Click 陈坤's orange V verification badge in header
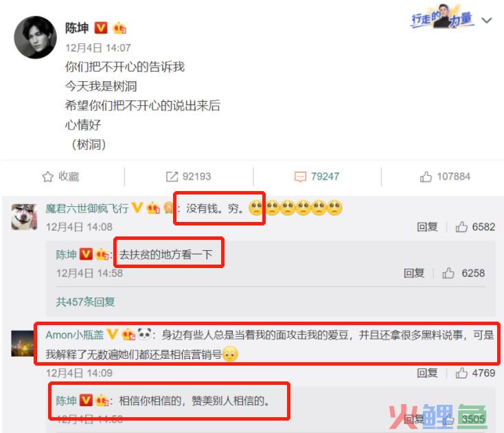This screenshot has width=504, height=433. [101, 27]
